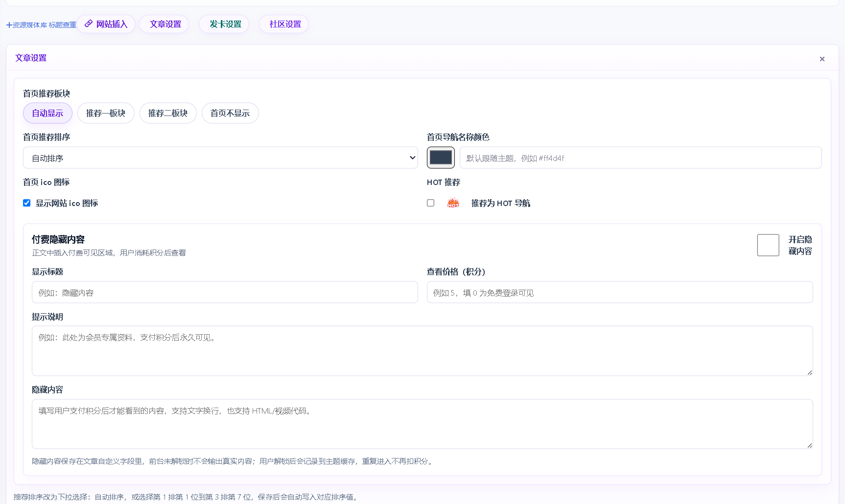Click the 付费隐藏内容 heading text

pyautogui.click(x=58, y=239)
